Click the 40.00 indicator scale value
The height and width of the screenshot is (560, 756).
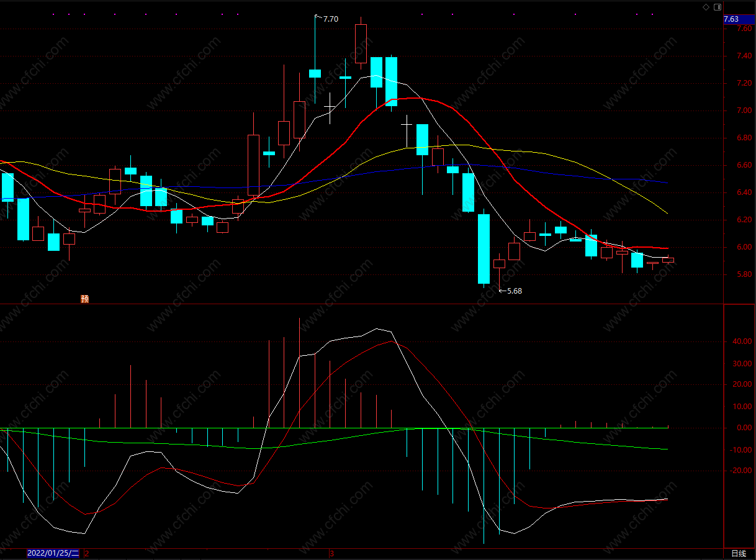(743, 341)
